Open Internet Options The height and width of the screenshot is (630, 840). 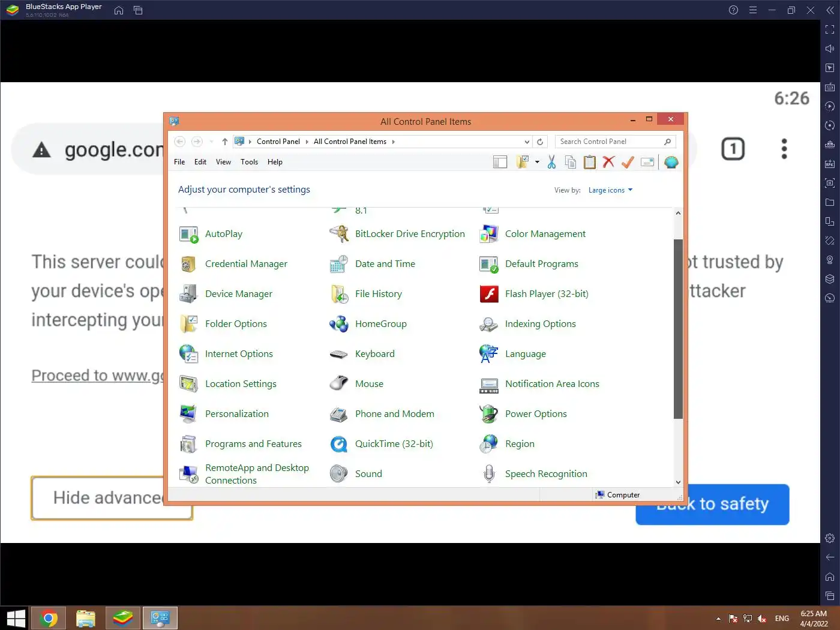pos(226,354)
